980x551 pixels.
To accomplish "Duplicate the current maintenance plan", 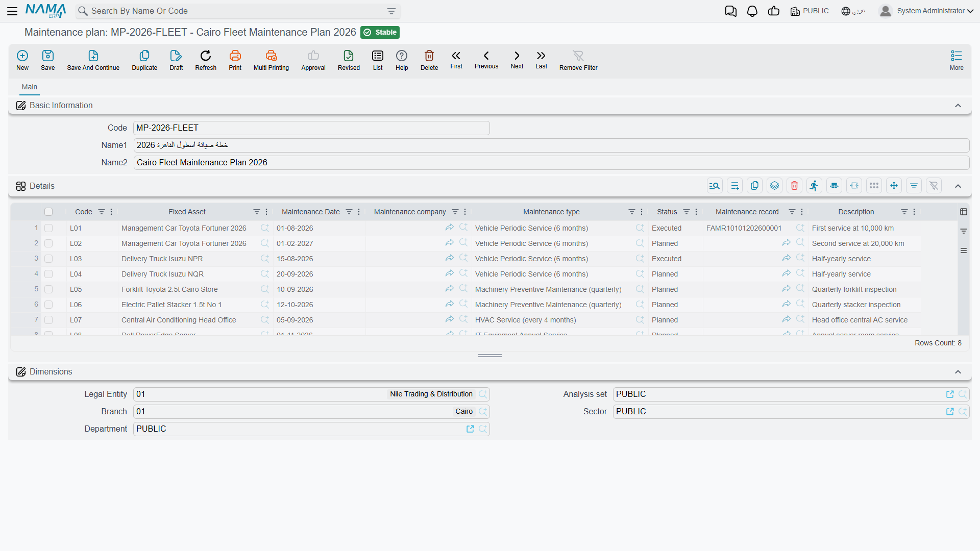I will coord(144,60).
